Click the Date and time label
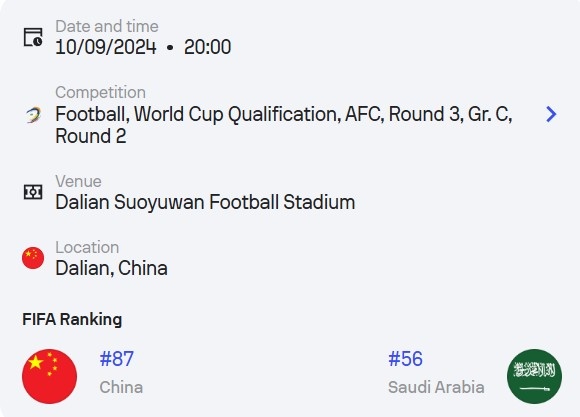The width and height of the screenshot is (580, 417). [x=107, y=27]
